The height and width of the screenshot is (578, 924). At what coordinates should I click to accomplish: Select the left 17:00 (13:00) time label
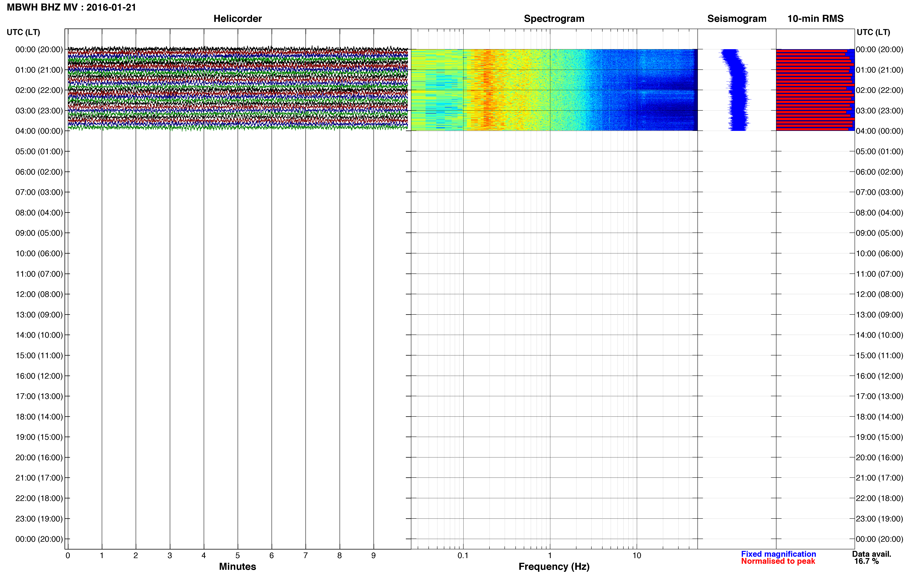coord(39,396)
